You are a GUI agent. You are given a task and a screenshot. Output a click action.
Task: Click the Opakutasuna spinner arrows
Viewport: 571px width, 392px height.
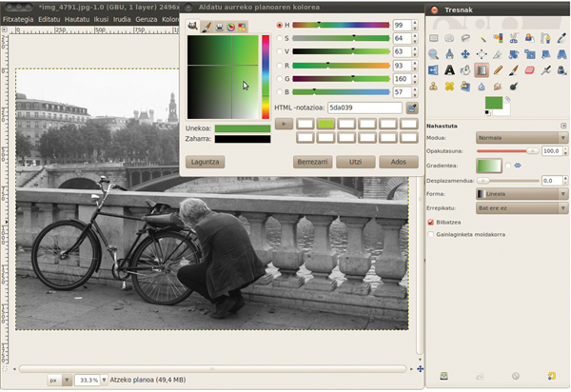pos(565,150)
